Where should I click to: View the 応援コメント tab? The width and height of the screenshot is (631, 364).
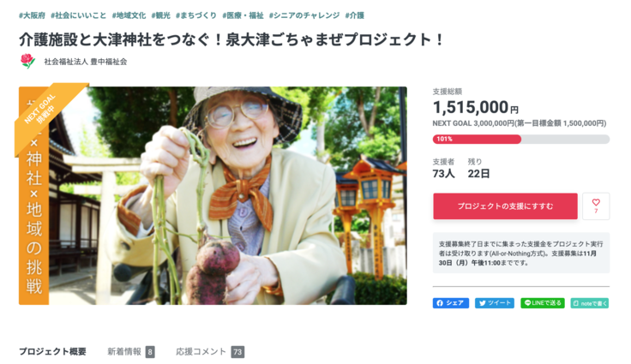[210, 351]
